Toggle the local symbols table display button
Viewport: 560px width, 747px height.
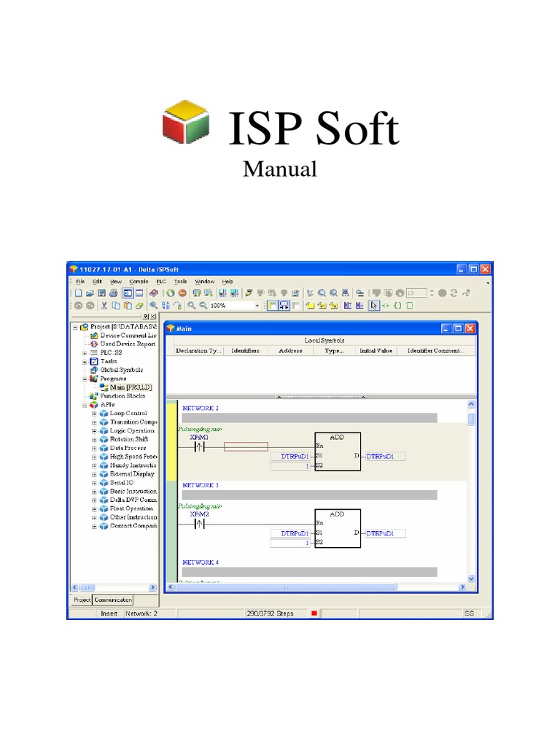coord(273,306)
